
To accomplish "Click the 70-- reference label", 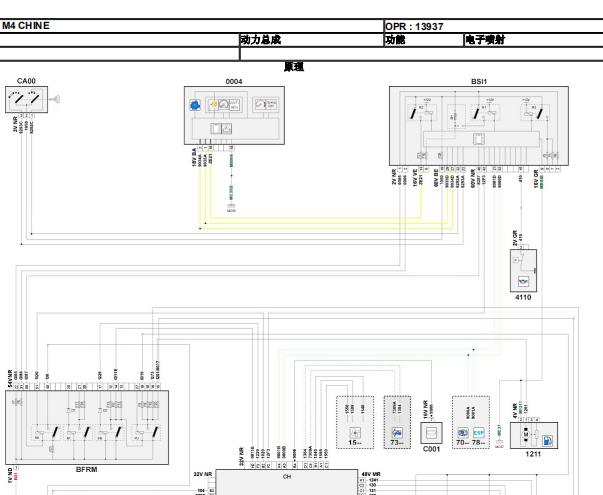I will coord(463,443).
